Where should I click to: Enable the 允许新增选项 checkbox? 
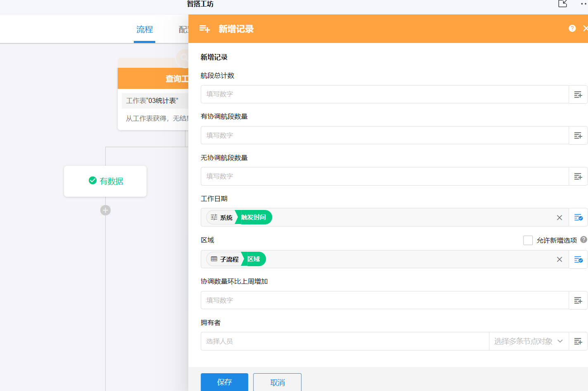point(528,240)
